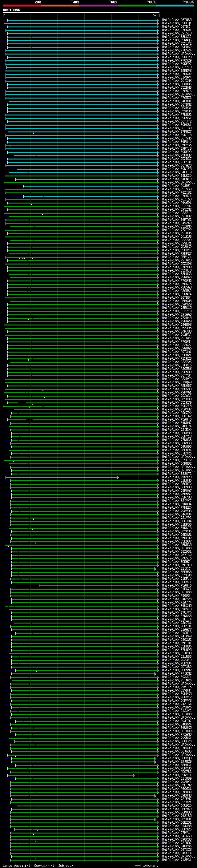The width and height of the screenshot is (197, 868).
Task: Click the purple ~60% identity legend bar
Action: click(x=99, y=6)
